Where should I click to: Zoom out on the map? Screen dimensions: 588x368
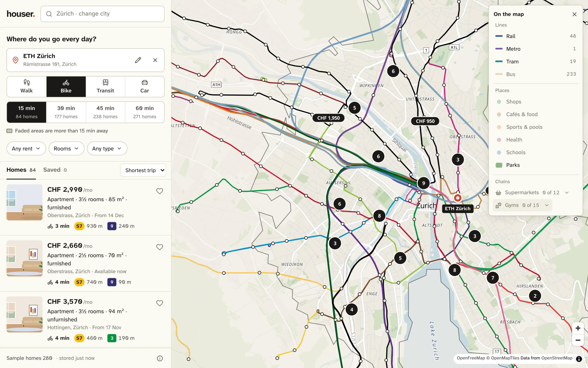(578, 340)
